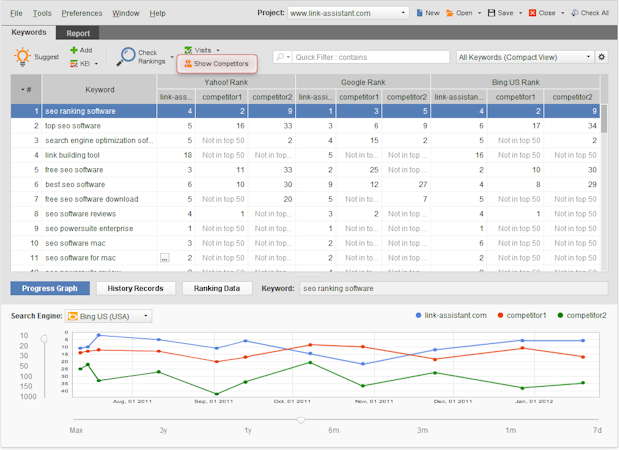Viewport: 619px width, 450px height.
Task: Expand the Close button dropdown arrow
Action: click(x=563, y=13)
